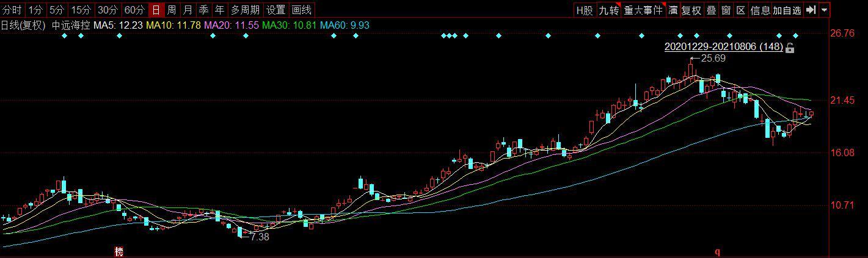Open the 20201229-20210806 date range link

tap(724, 46)
